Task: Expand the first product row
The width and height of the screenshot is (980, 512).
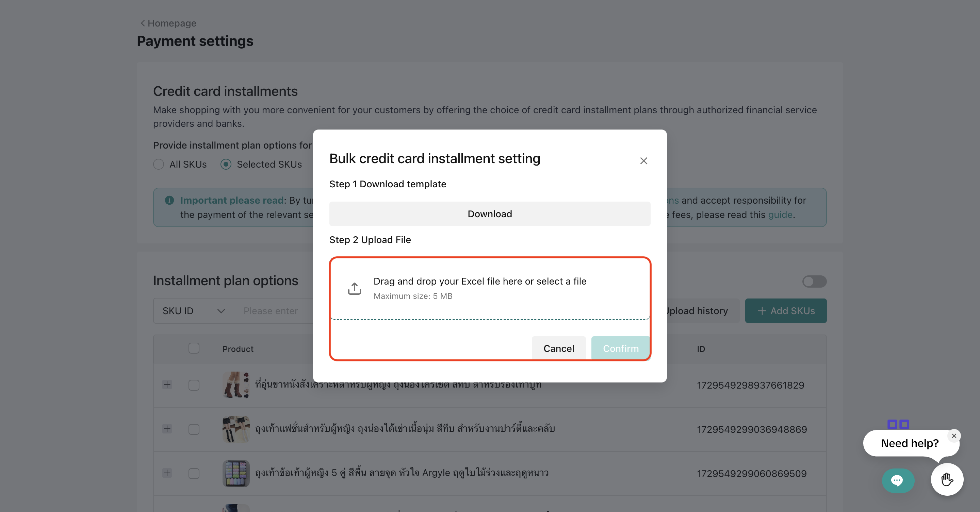Action: (167, 385)
